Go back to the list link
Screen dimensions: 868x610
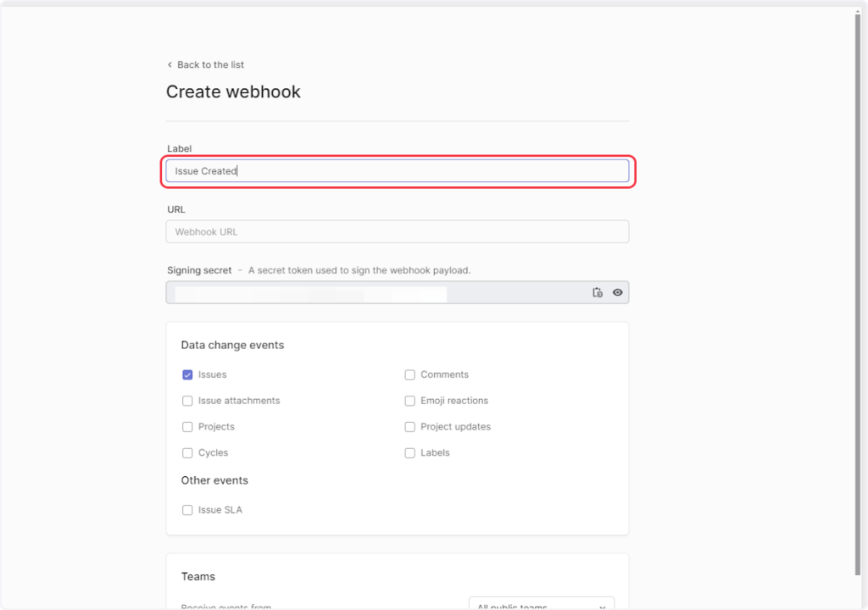coord(210,64)
